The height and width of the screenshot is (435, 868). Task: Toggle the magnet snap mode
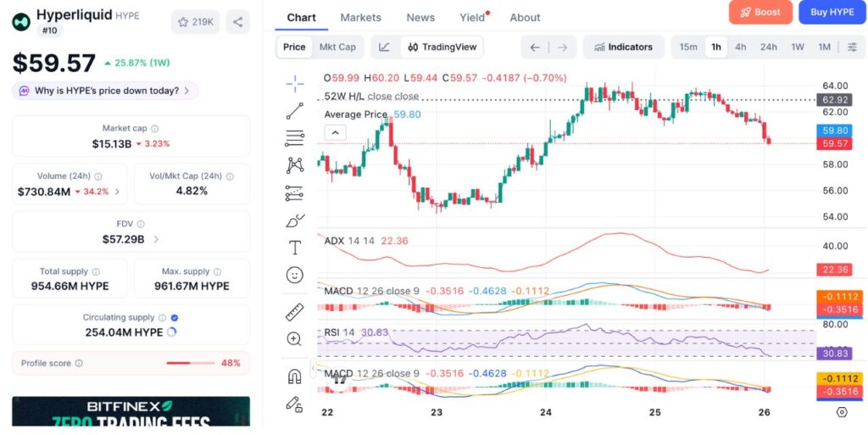(x=294, y=376)
